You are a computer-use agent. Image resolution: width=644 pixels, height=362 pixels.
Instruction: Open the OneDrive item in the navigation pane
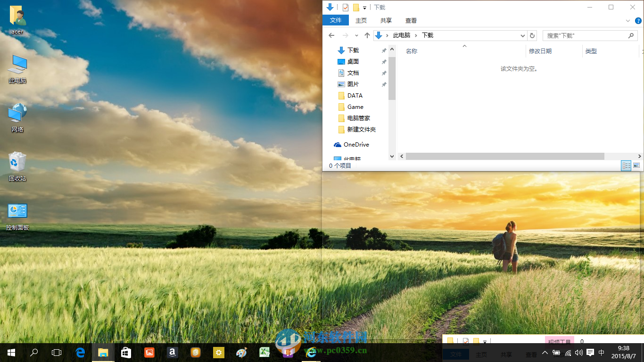tap(356, 145)
